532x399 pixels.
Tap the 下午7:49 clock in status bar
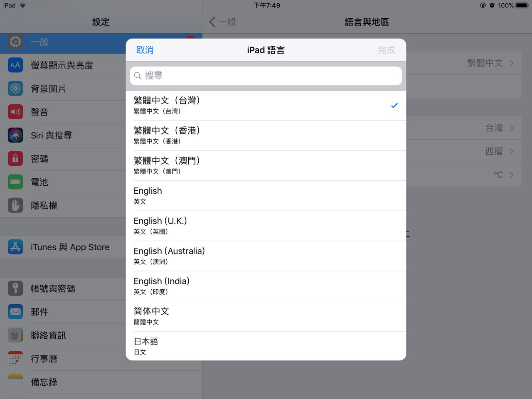[x=267, y=5]
